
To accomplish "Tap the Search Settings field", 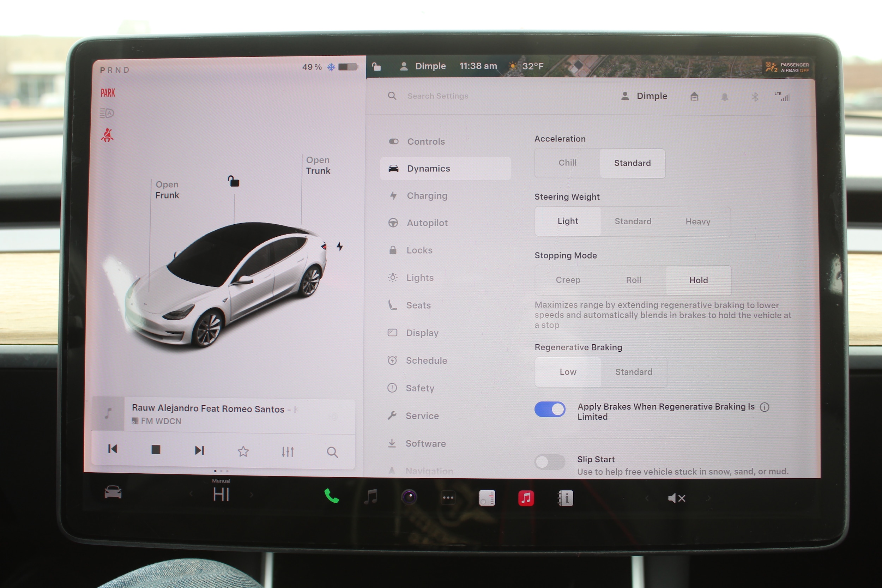I will point(437,96).
